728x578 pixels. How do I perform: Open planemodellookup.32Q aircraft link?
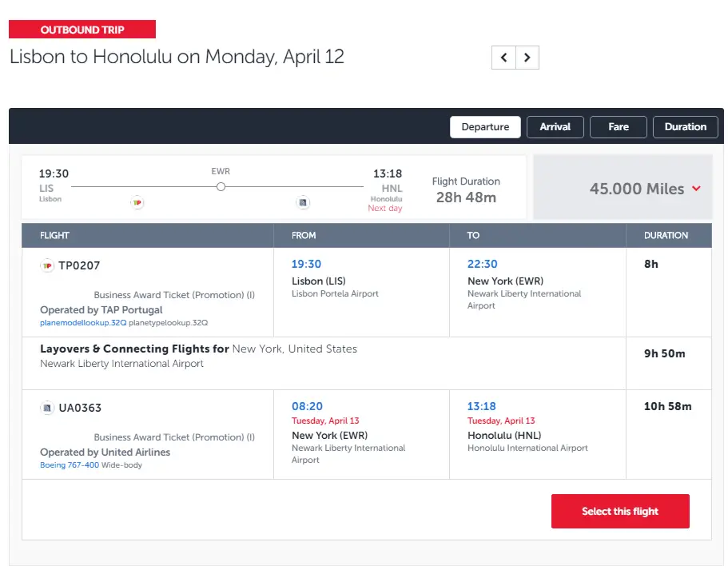click(83, 323)
